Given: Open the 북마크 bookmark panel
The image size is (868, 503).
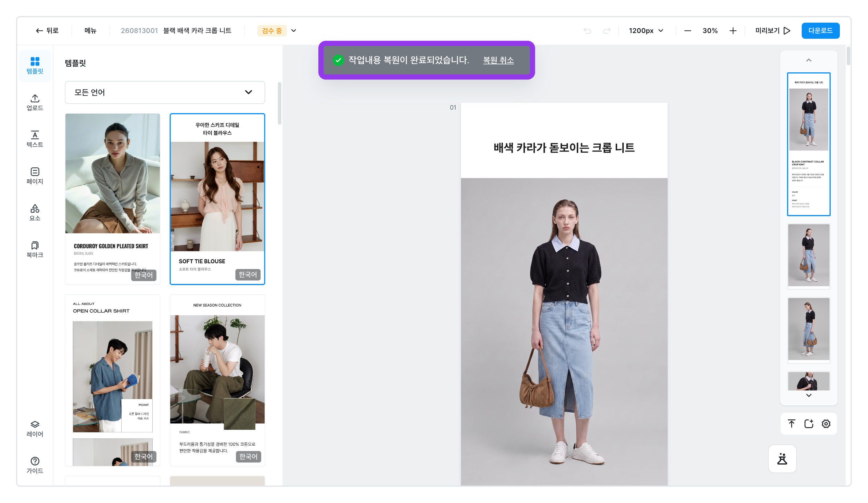Looking at the screenshot, I should coord(35,249).
